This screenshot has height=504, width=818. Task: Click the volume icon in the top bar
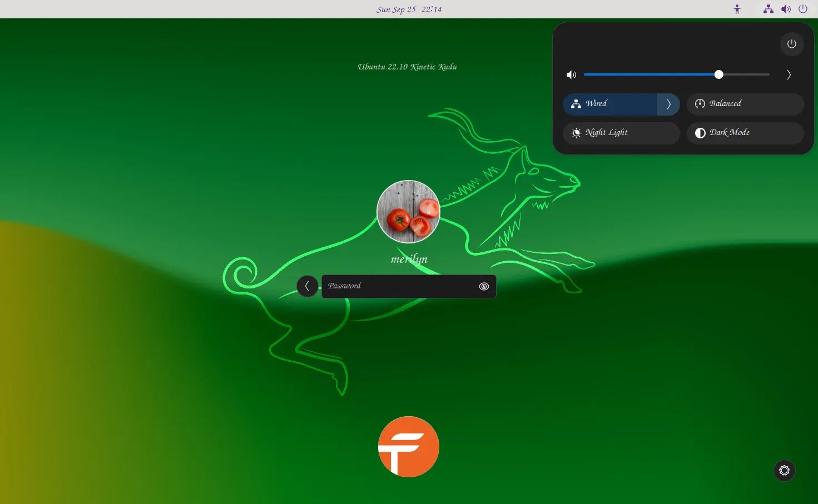click(786, 9)
